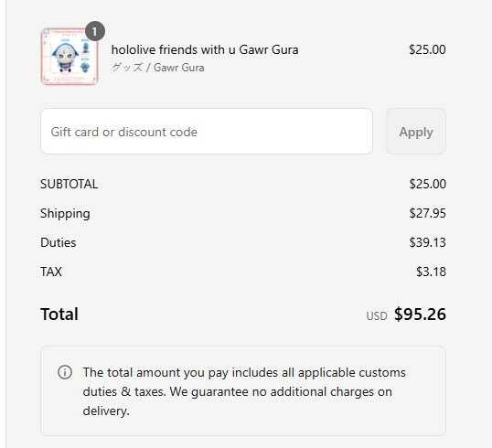
Task: Click the item price $25.00 beside product name
Action: [427, 49]
